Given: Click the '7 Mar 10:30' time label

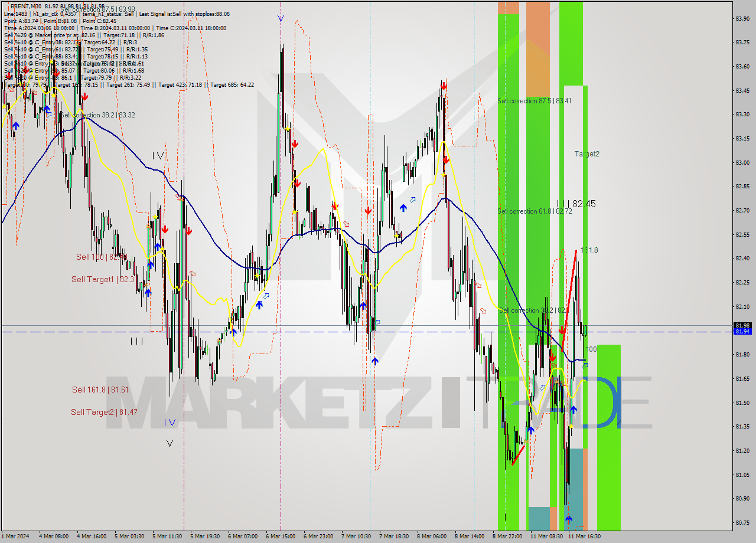Looking at the screenshot, I should [x=356, y=537].
